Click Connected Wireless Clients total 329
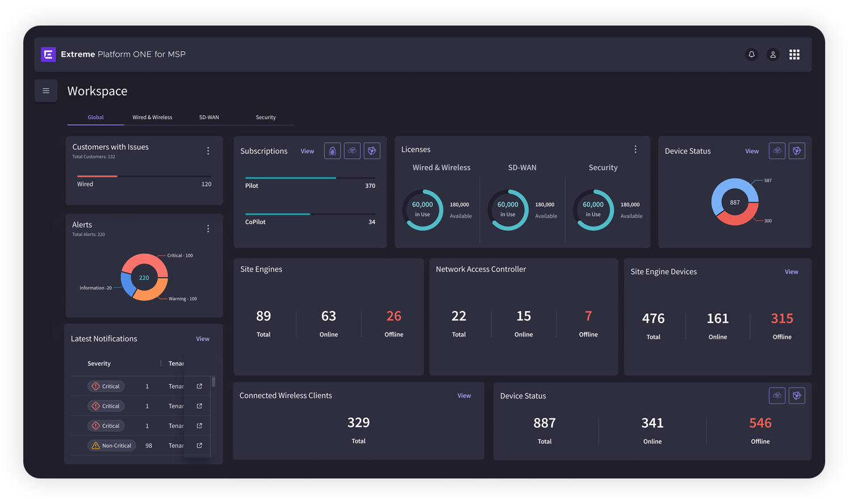 [x=358, y=422]
